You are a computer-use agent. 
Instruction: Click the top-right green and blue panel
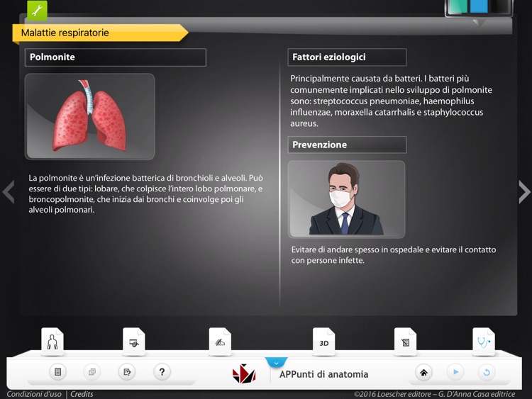coord(479,8)
